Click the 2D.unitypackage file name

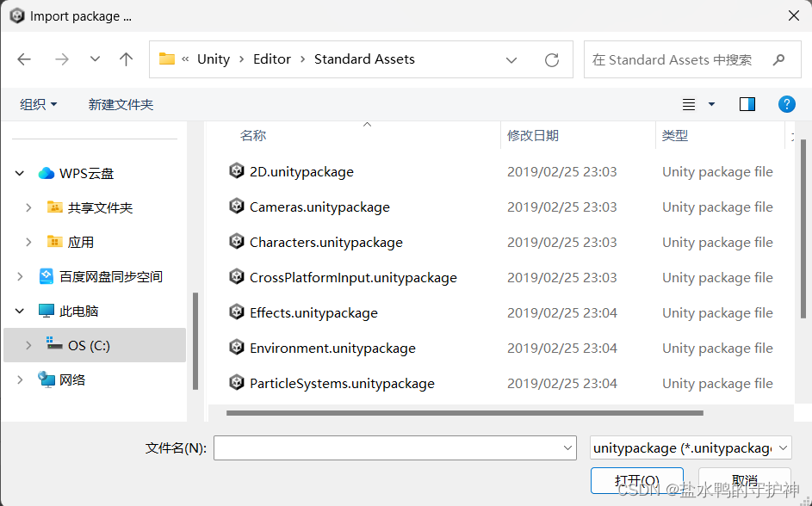click(301, 172)
